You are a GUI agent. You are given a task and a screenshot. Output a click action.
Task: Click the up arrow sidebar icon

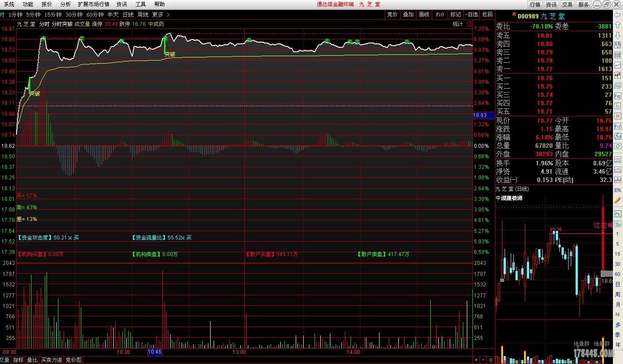coord(618,25)
